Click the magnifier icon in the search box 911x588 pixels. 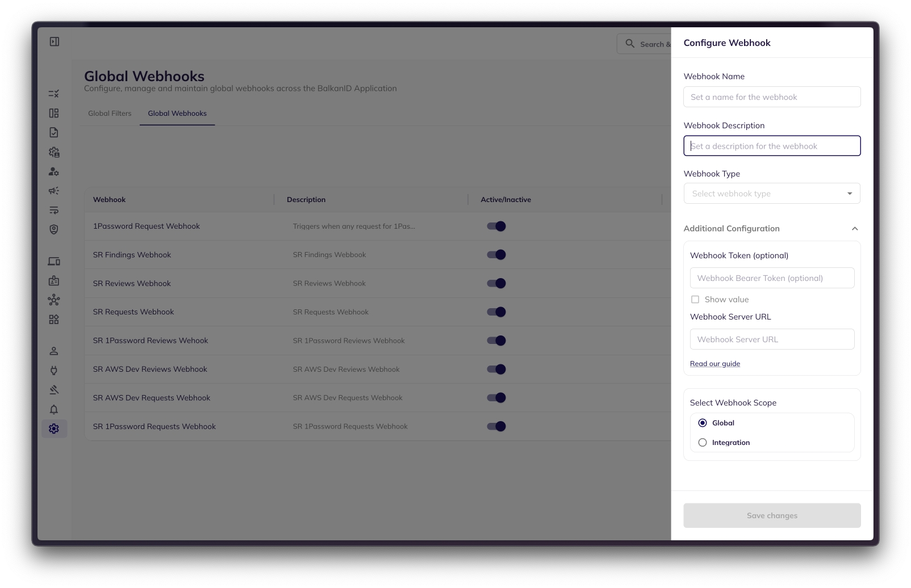pos(630,44)
